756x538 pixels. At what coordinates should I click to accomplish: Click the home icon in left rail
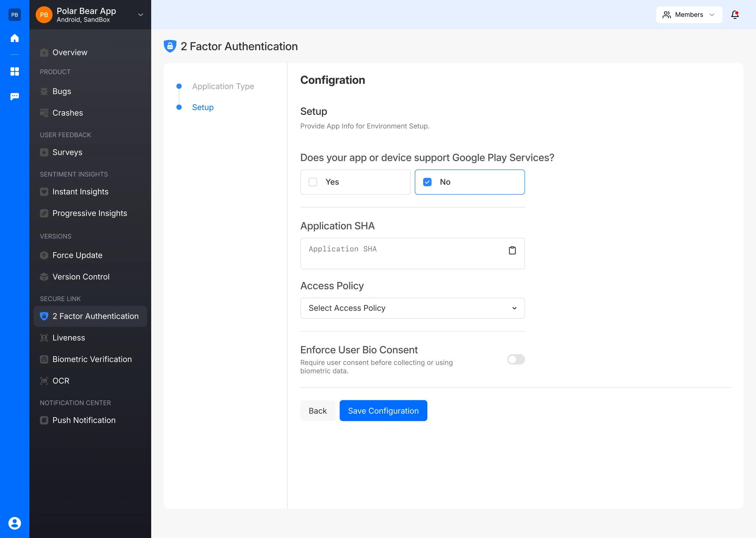[x=15, y=38]
